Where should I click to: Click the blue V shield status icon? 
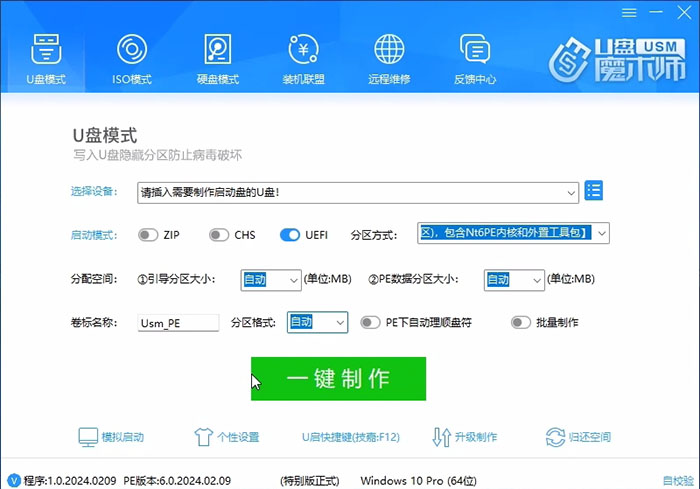14,481
